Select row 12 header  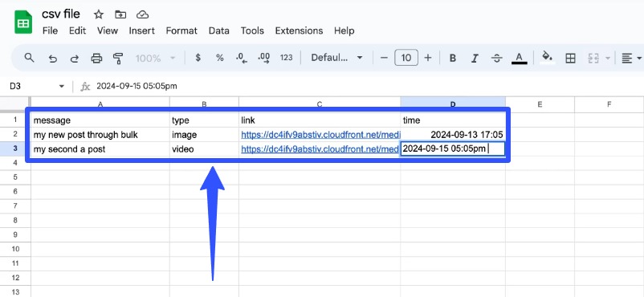(x=15, y=278)
